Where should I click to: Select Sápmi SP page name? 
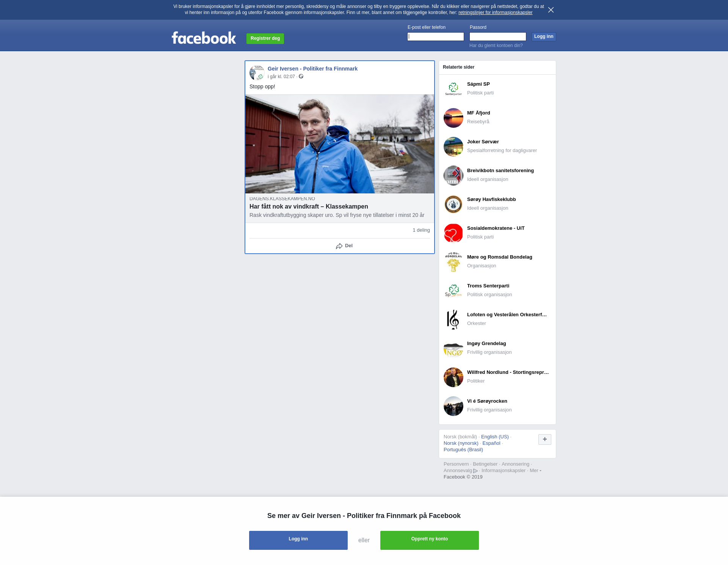[479, 84]
